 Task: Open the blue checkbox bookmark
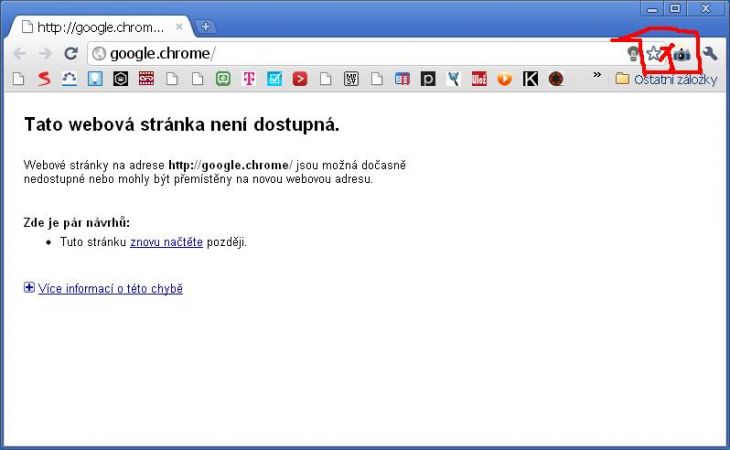tap(274, 79)
